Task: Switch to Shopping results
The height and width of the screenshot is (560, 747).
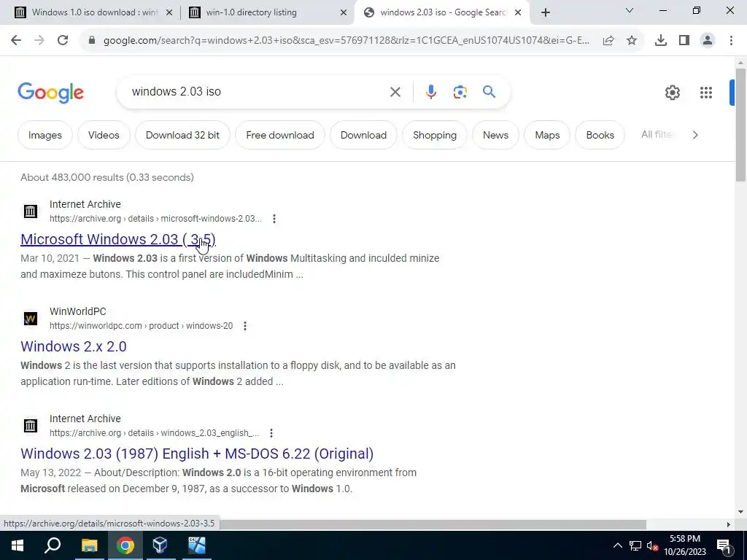Action: pyautogui.click(x=435, y=135)
